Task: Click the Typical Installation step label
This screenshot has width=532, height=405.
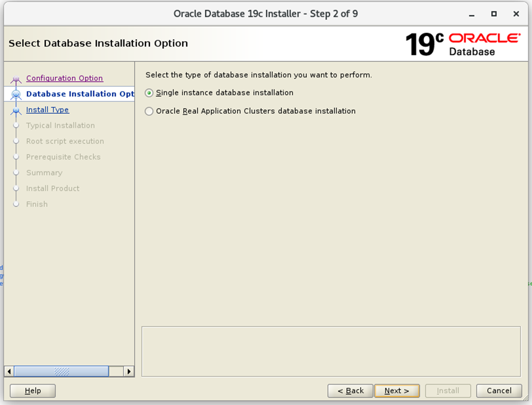Action: point(61,125)
